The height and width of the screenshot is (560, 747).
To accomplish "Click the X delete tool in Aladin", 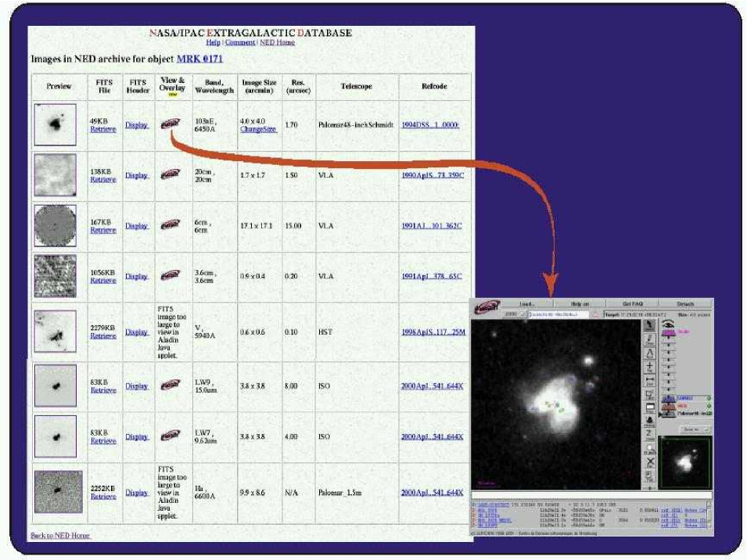I will (650, 462).
